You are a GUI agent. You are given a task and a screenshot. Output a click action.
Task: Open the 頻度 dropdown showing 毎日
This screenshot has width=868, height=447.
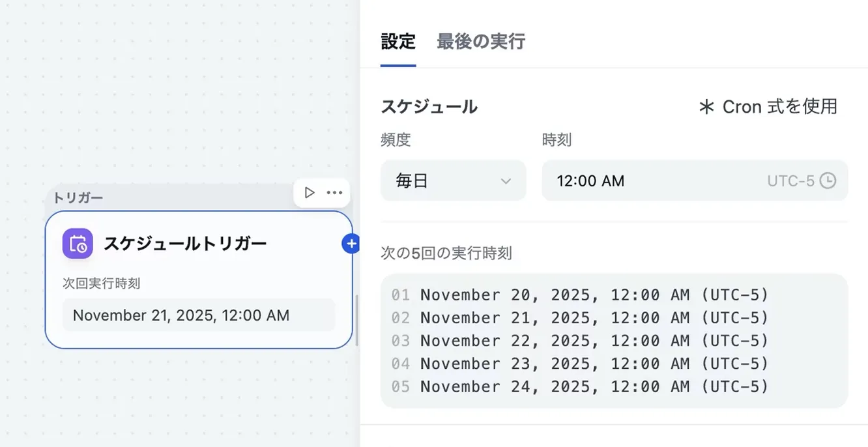point(453,180)
